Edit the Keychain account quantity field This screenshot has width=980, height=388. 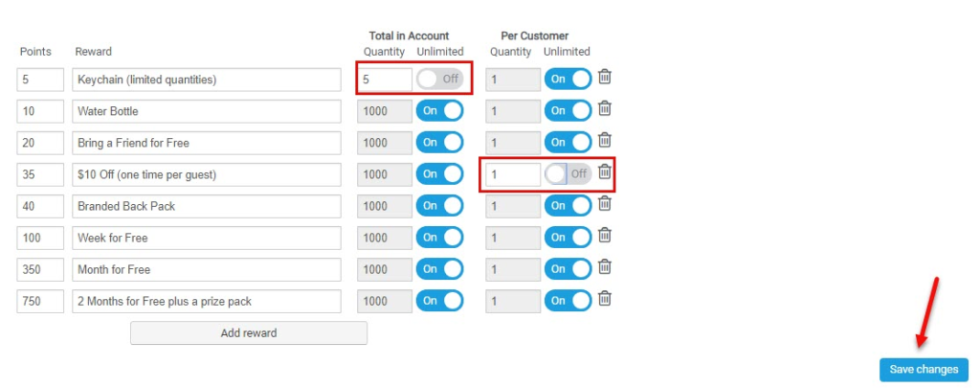click(386, 80)
